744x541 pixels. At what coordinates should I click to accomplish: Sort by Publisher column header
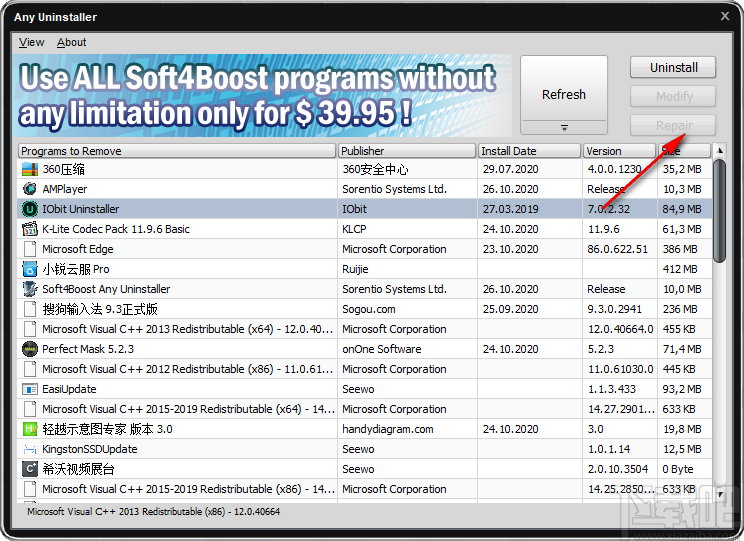click(x=407, y=151)
